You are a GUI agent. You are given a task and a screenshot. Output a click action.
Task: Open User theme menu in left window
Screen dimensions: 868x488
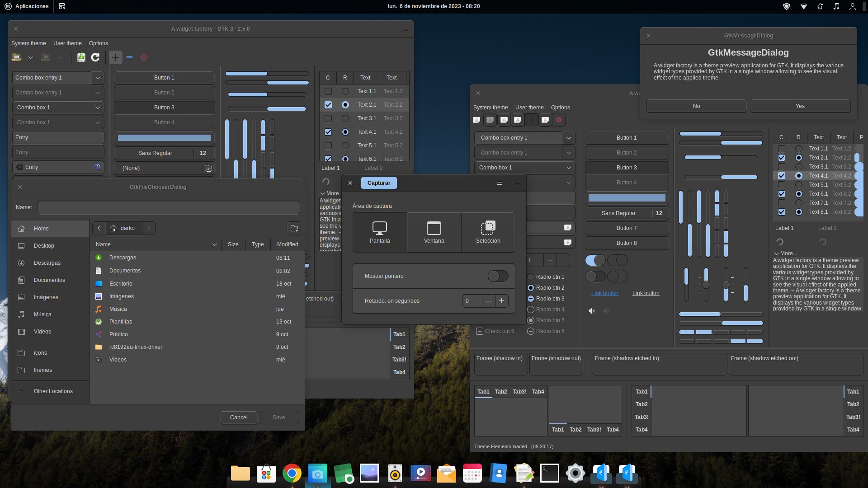(x=67, y=43)
